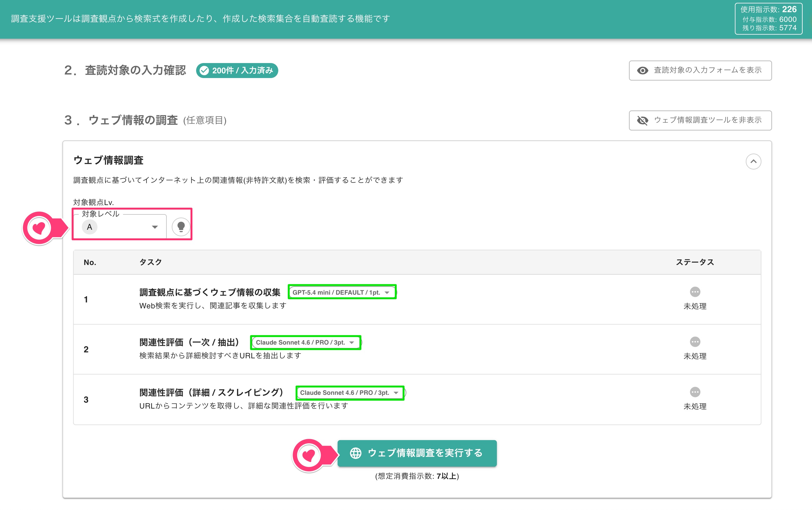Click 付与指示数: 6000 text

(x=769, y=19)
